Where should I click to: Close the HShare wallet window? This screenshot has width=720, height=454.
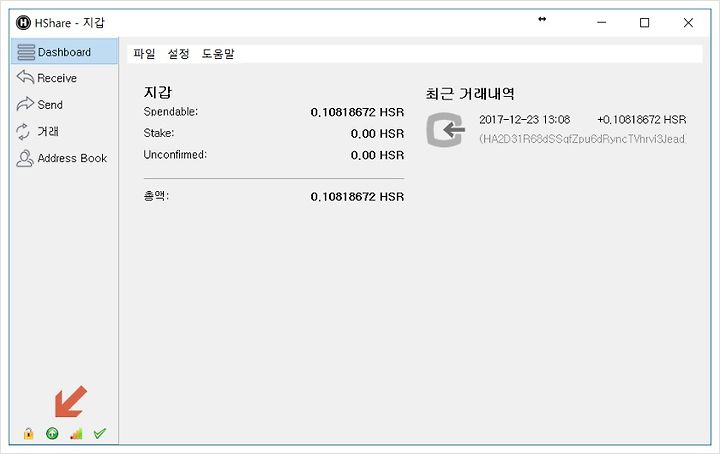pyautogui.click(x=688, y=22)
